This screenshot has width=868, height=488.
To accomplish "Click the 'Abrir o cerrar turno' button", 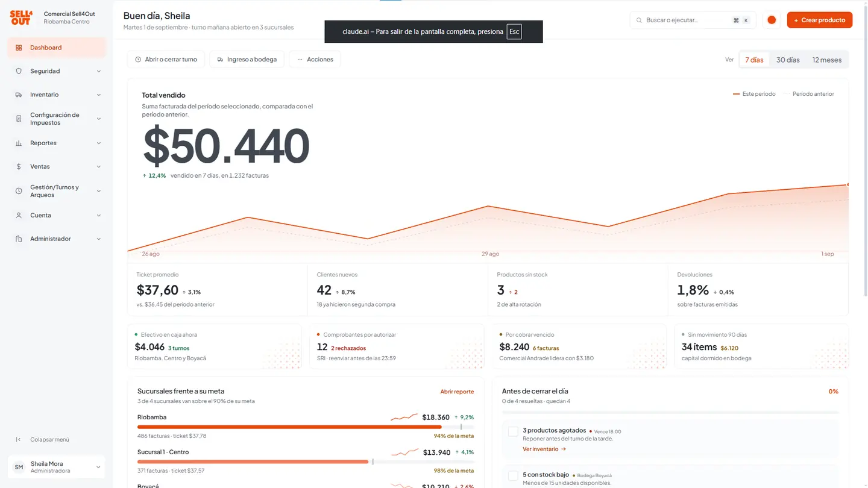I will [166, 59].
